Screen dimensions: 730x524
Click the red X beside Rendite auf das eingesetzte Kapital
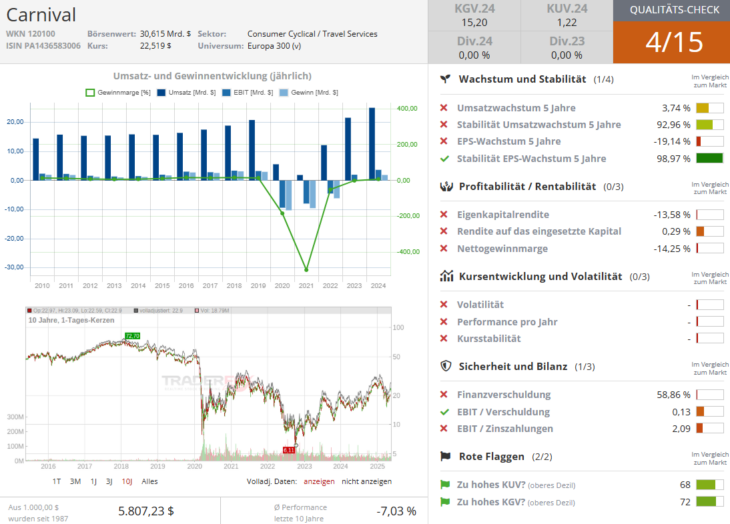444,231
